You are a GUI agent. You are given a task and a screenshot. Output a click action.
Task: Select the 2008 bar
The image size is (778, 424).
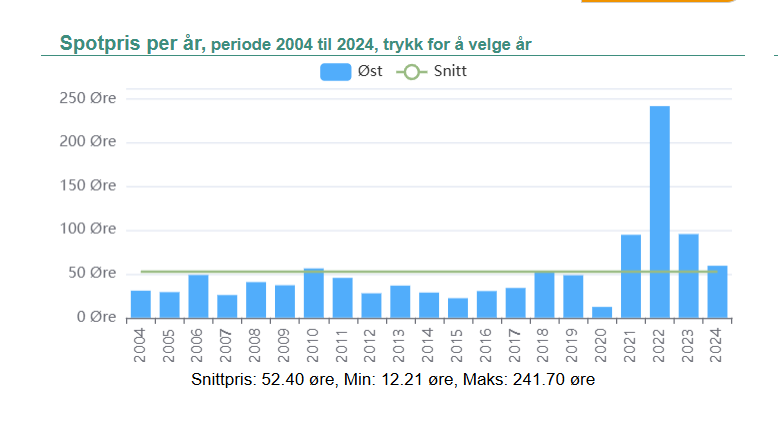coord(256,301)
